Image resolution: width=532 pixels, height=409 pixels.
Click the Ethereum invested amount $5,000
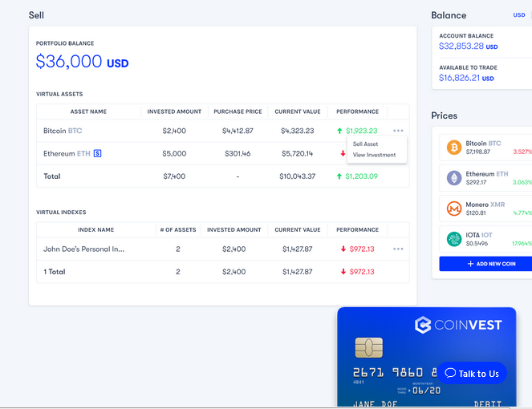coord(174,154)
